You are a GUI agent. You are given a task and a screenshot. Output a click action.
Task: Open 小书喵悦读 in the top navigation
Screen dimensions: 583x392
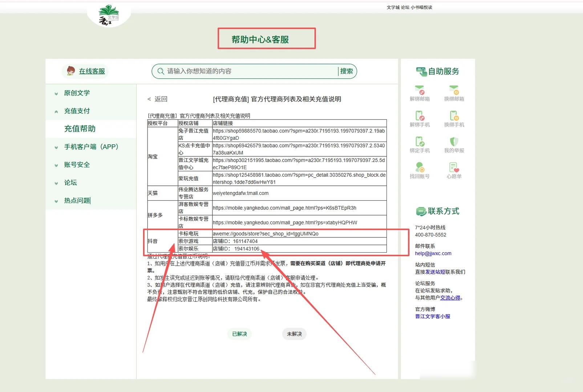point(421,7)
